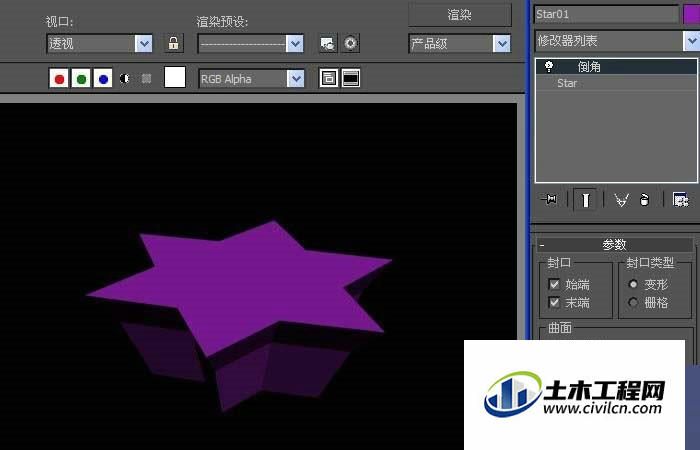The width and height of the screenshot is (700, 450).
Task: Toggle the UI display window icon
Action: 351,78
